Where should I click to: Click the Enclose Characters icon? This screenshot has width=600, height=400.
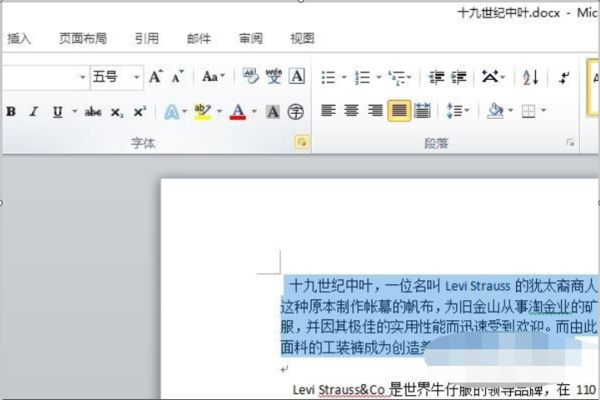coord(295,112)
